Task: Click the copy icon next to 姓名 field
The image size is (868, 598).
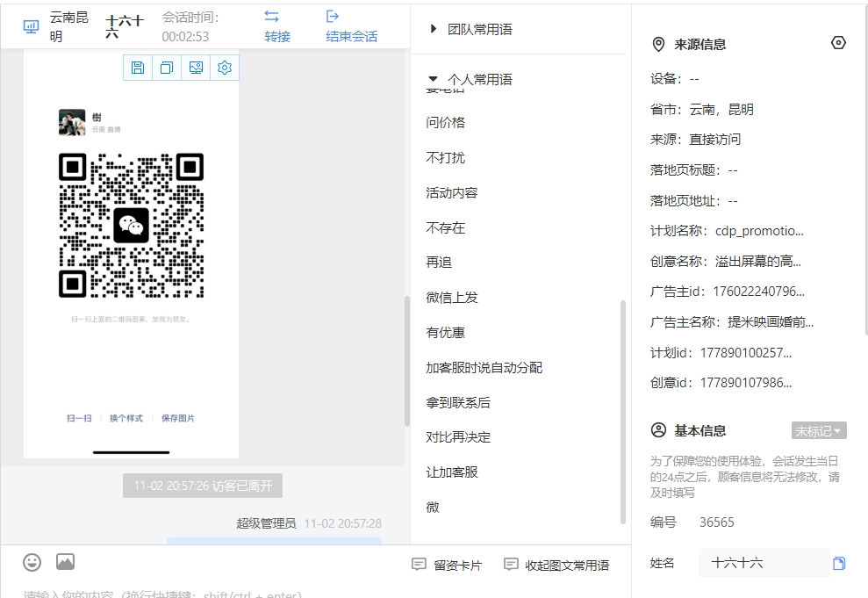Action: coord(839,563)
